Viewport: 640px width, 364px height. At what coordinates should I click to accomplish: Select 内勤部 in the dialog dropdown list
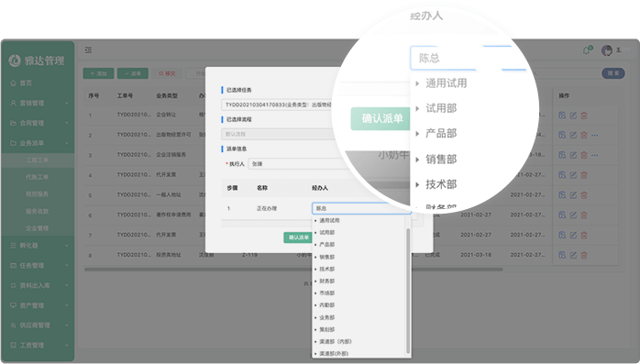pyautogui.click(x=327, y=305)
